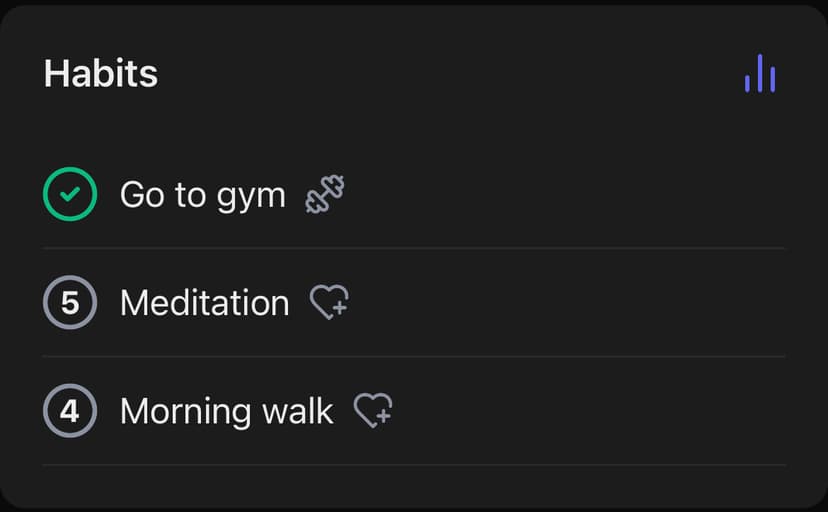Open the Meditation habit label

(204, 302)
